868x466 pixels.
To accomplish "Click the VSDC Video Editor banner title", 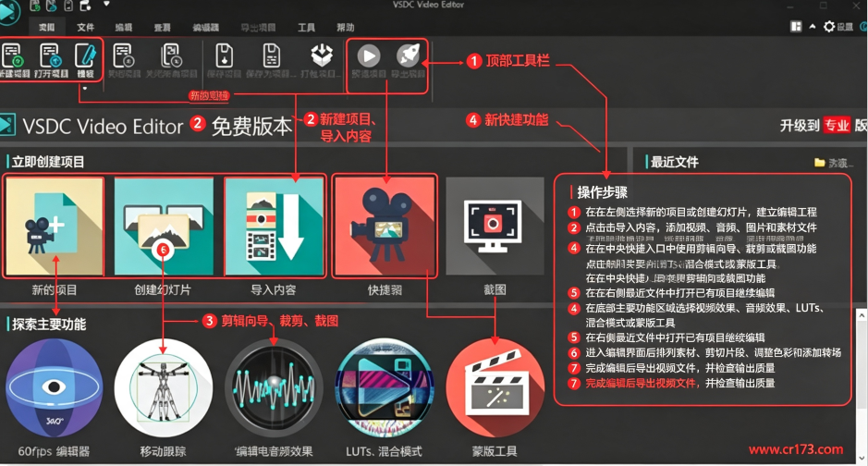I will click(x=103, y=126).
